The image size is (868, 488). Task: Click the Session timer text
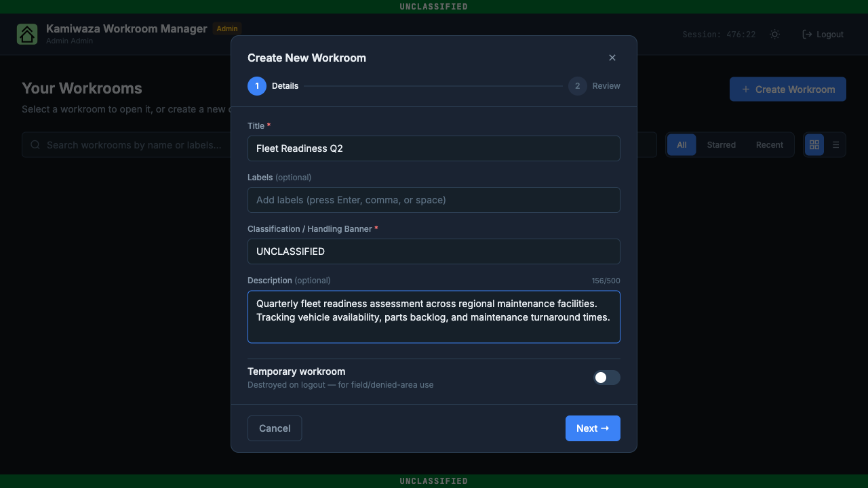point(719,35)
